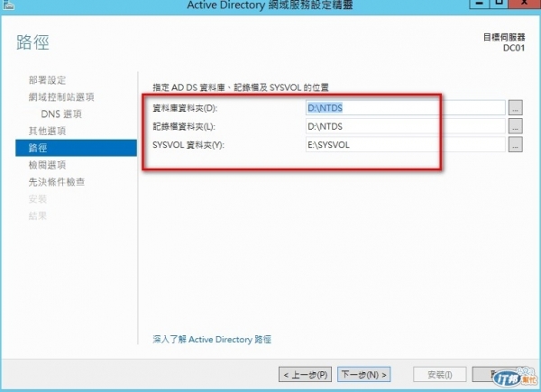Click 上一步(P) back button
The image size is (541, 392).
305,374
